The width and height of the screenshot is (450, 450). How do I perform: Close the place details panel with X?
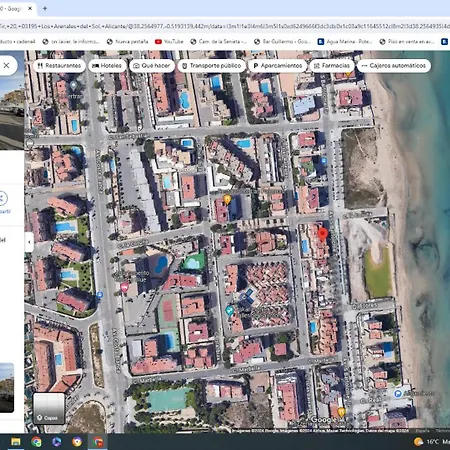[x=7, y=66]
